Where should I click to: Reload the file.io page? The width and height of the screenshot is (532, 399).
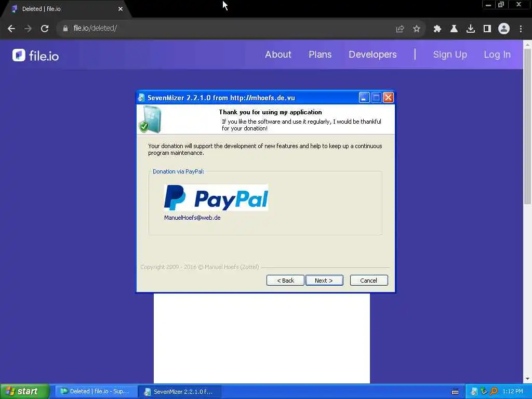[x=45, y=29]
